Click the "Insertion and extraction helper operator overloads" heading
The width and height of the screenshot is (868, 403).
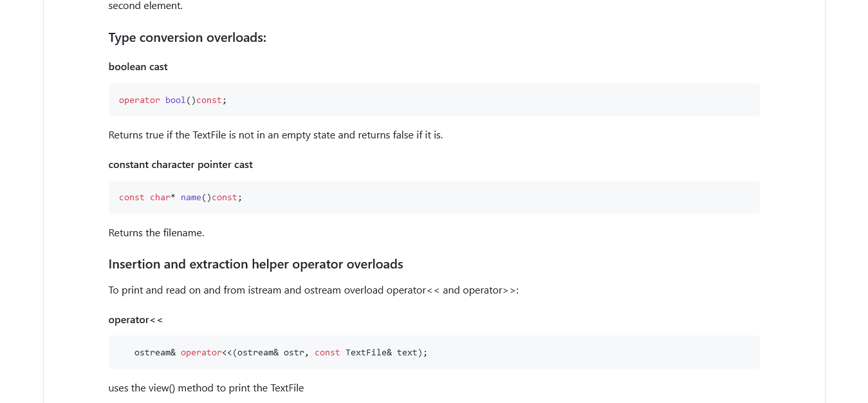[255, 263]
